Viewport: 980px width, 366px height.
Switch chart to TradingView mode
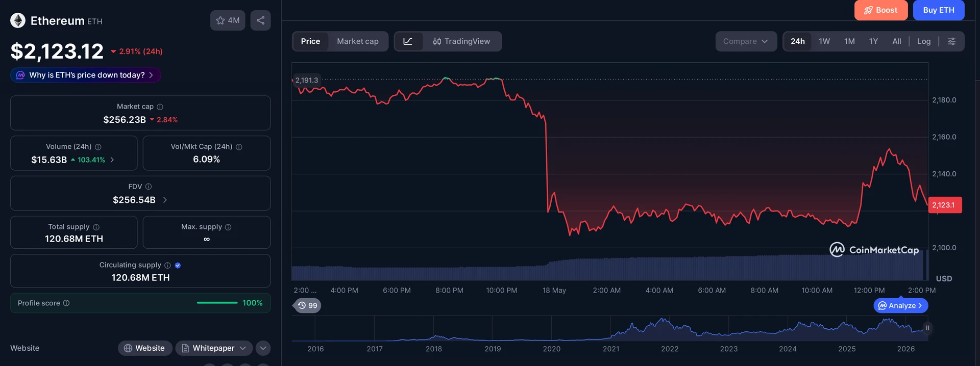(461, 41)
